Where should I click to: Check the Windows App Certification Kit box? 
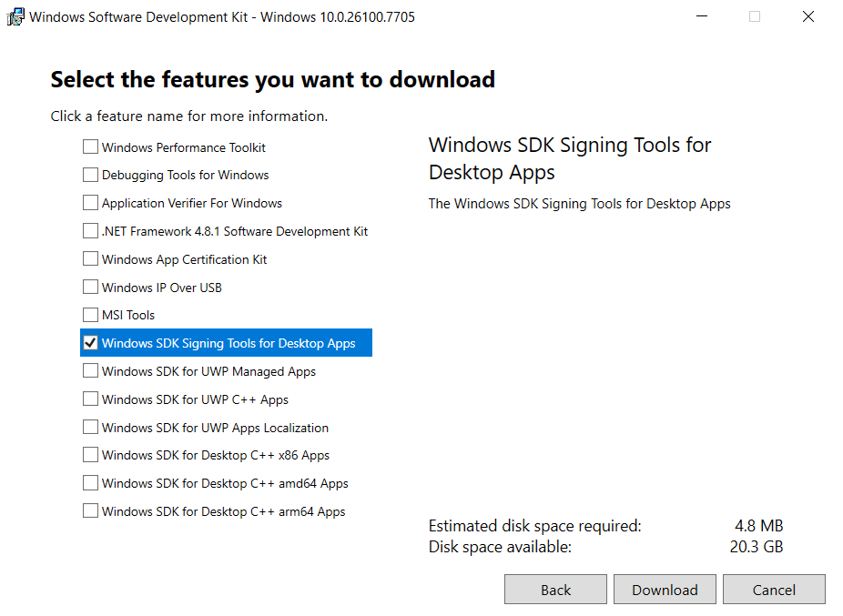coord(90,259)
